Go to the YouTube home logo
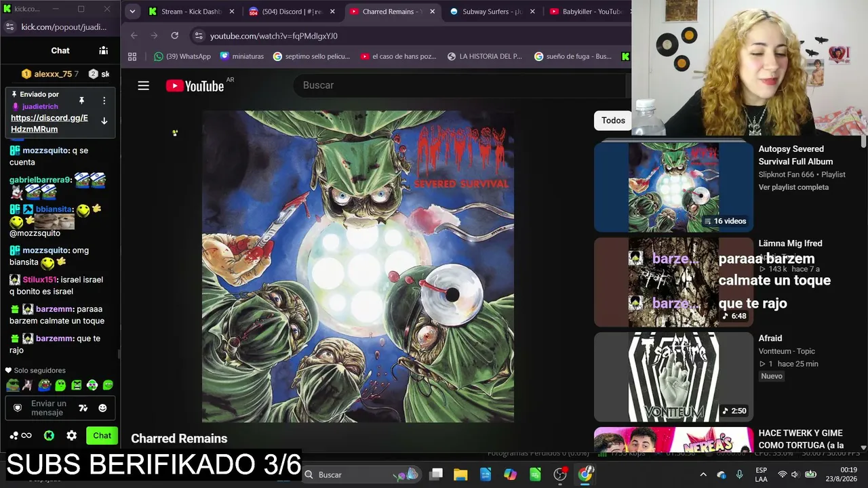The height and width of the screenshot is (488, 868). [x=195, y=85]
